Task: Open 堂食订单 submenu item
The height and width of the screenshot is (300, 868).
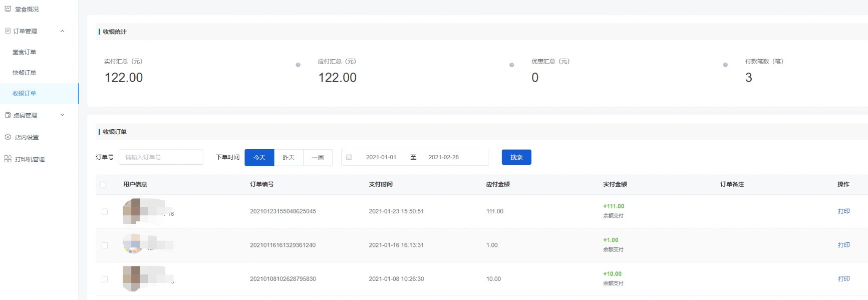Action: click(24, 52)
